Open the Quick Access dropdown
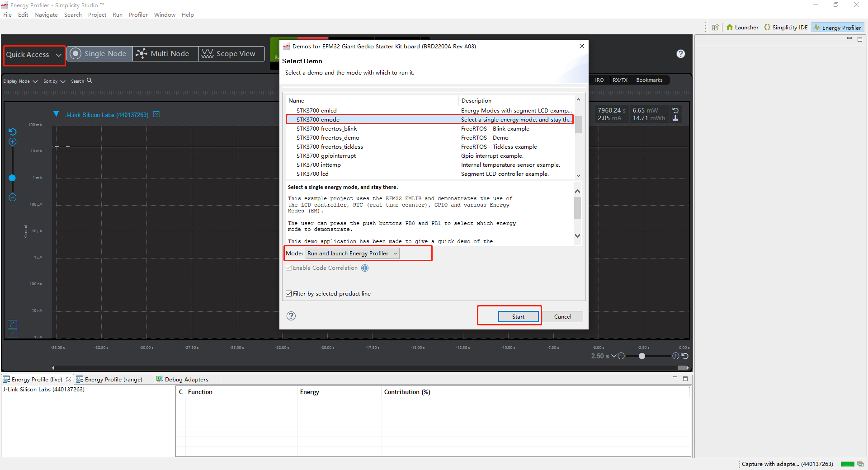The image size is (868, 470). 34,55
